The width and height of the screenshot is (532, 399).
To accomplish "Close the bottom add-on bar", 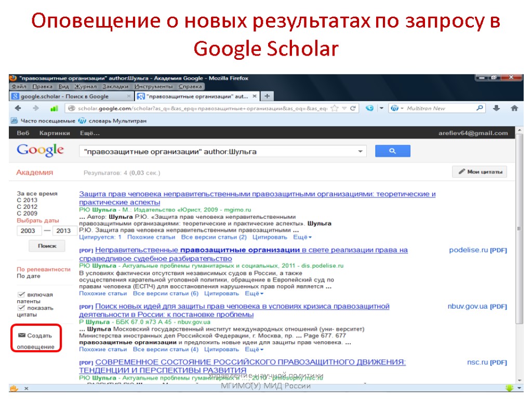I will pyautogui.click(x=26, y=389).
